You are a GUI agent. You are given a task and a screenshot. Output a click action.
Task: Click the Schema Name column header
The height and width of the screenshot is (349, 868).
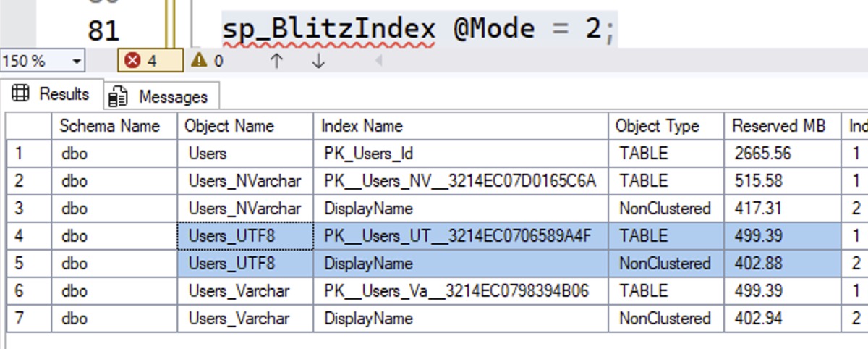114,126
